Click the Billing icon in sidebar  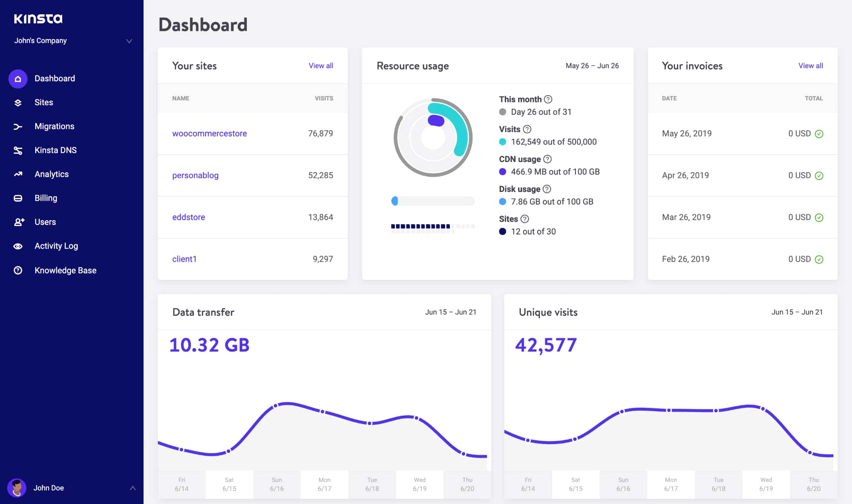[18, 198]
